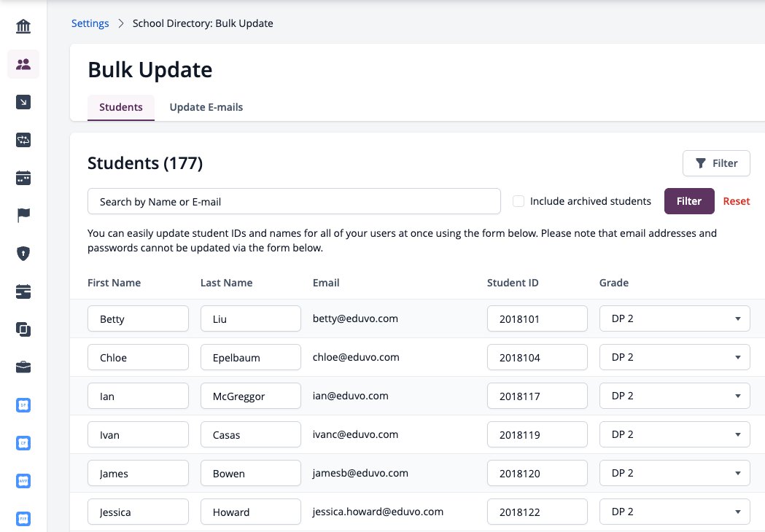The image size is (765, 532).
Task: Open the swap arrows sidebar icon
Action: 23,140
